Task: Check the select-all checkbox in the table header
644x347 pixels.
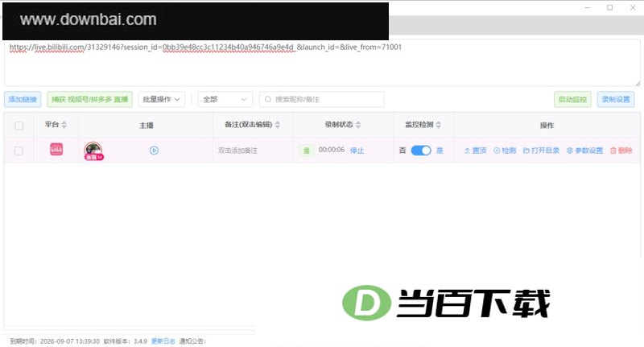Action: [x=19, y=126]
